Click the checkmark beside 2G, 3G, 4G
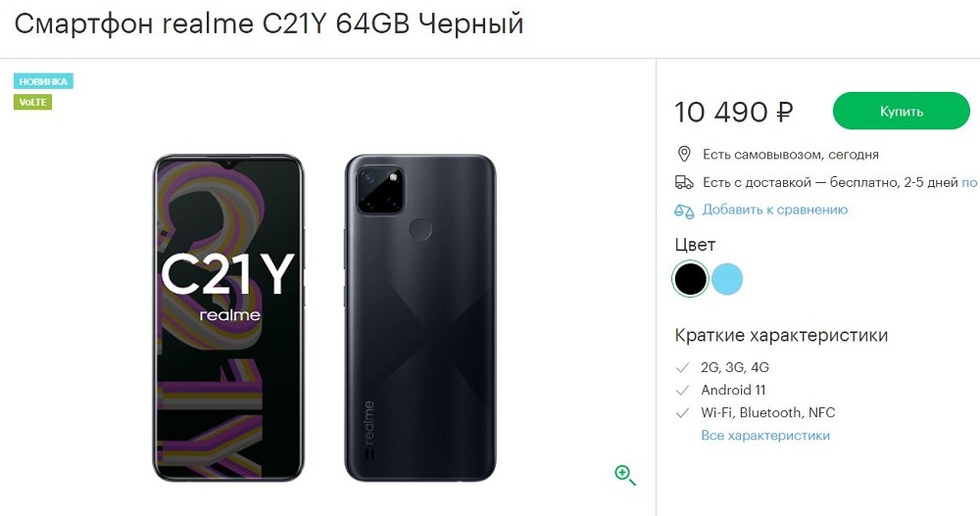Viewport: 980px width, 516px height. point(682,367)
